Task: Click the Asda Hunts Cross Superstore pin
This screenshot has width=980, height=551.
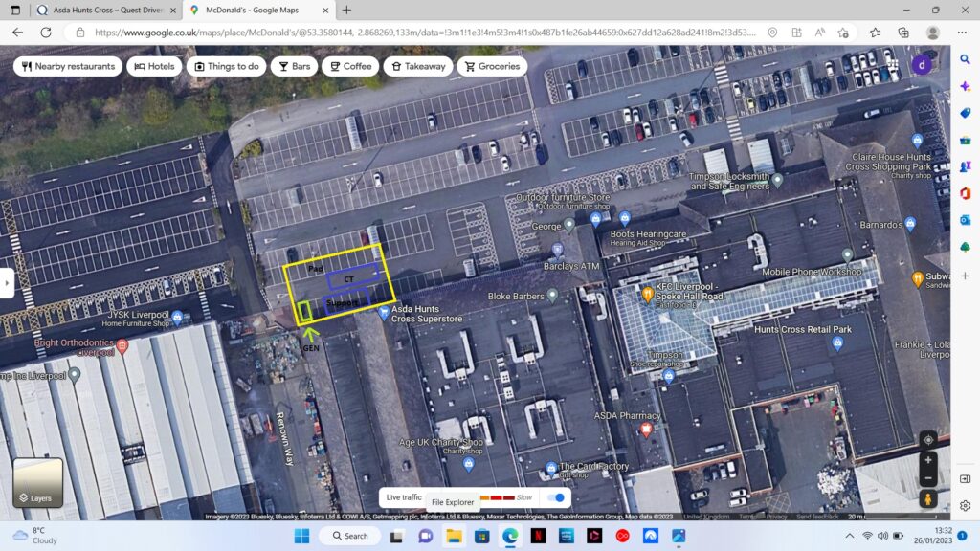Action: coord(384,312)
